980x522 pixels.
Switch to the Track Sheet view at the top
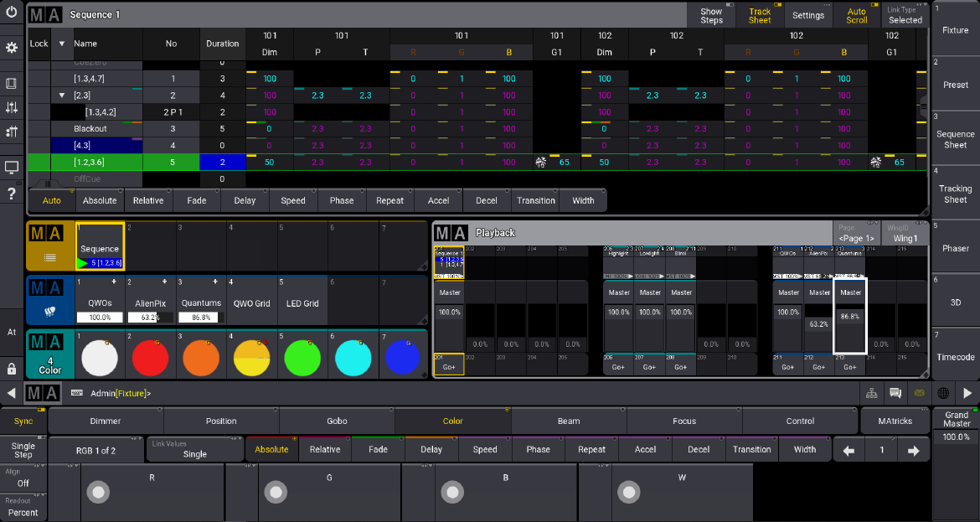pos(759,14)
